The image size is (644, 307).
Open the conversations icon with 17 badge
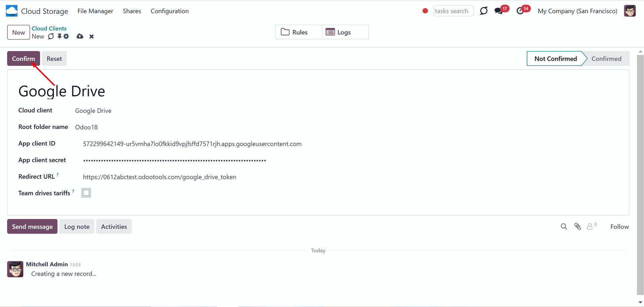coord(499,11)
